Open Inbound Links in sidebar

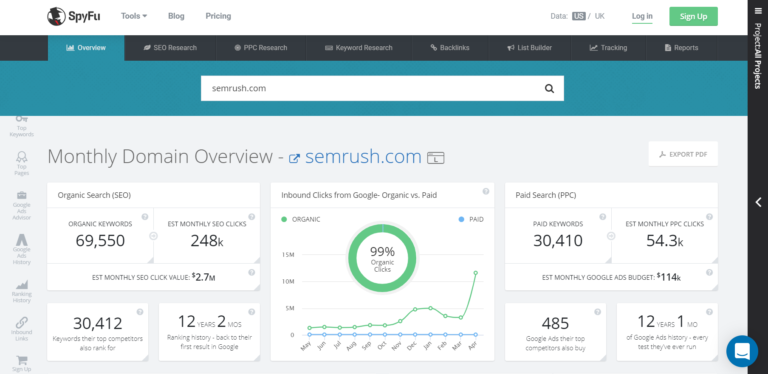22,329
